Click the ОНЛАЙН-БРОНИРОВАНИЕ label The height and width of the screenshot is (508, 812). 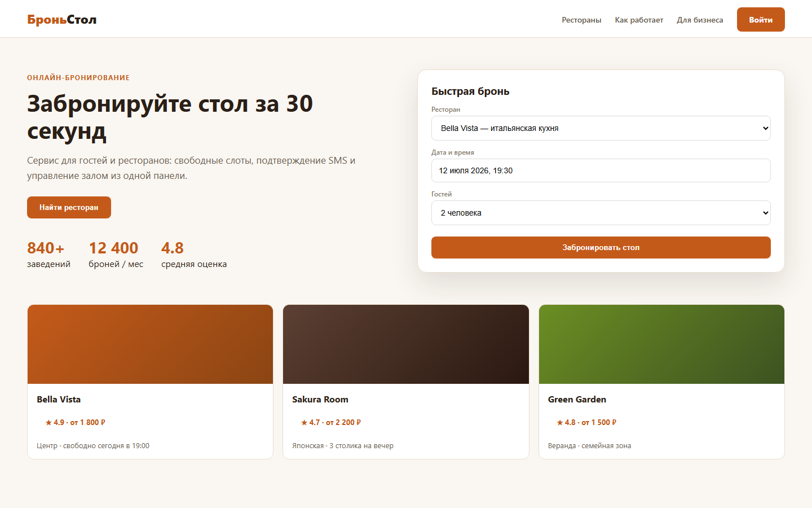[78, 78]
